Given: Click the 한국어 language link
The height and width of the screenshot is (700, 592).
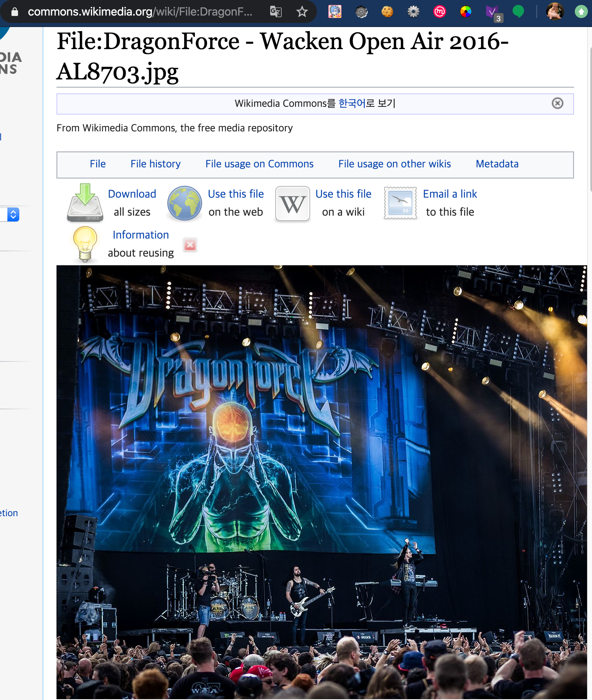Looking at the screenshot, I should (x=352, y=103).
